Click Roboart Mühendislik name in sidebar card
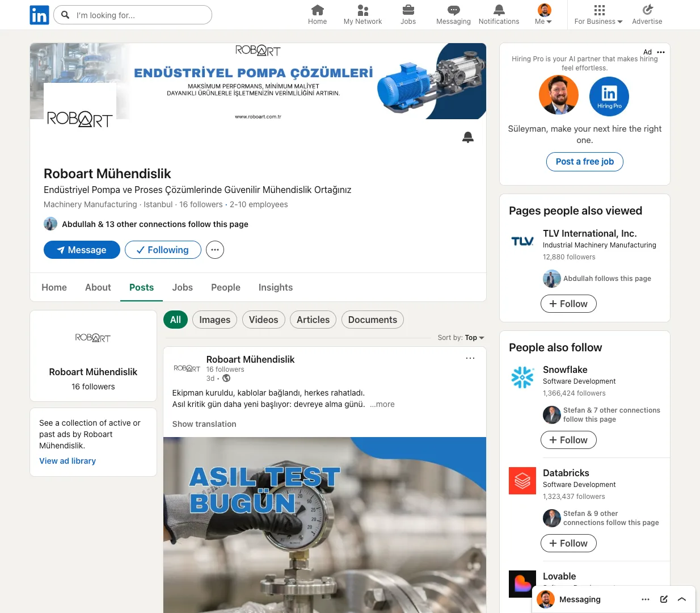 pos(93,372)
